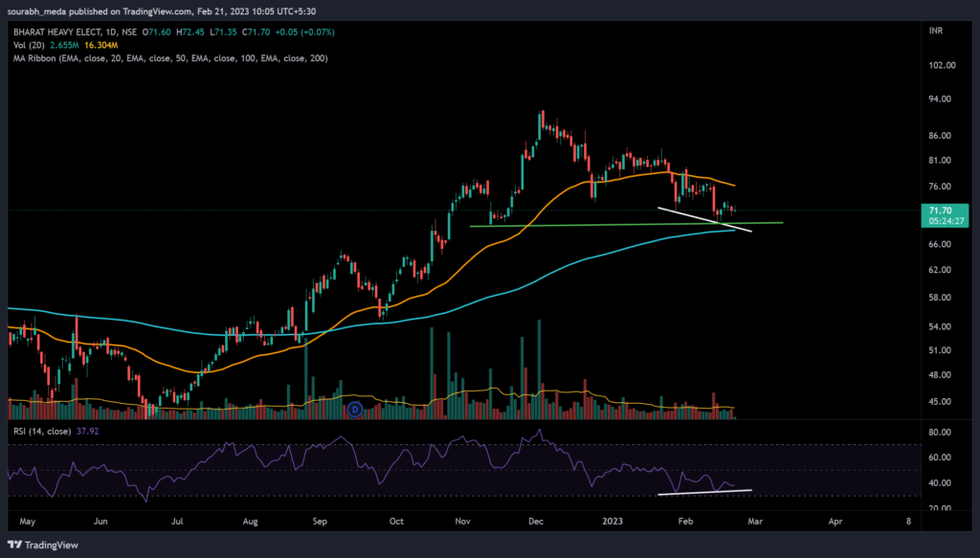Viewport: 980px width, 558px height.
Task: Click the RSI 60.00 axis label
Action: pyautogui.click(x=940, y=458)
